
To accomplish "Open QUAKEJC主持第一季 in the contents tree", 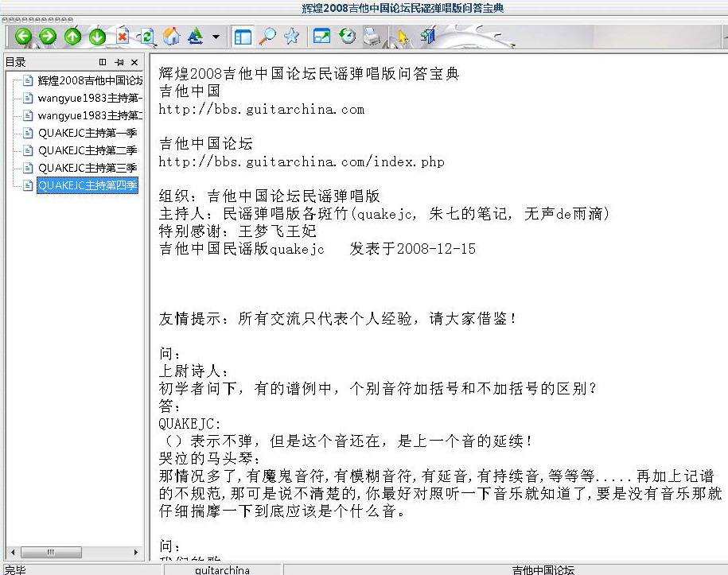I will click(88, 133).
